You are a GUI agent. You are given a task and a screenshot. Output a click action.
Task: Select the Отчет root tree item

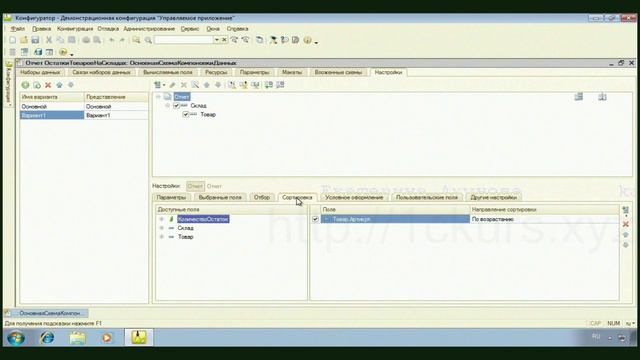[x=182, y=97]
